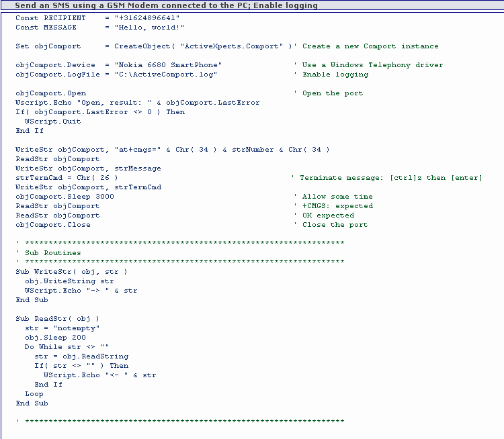This screenshot has height=439, width=504.
Task: Click the str = "notempty" line
Action: pyautogui.click(x=62, y=328)
